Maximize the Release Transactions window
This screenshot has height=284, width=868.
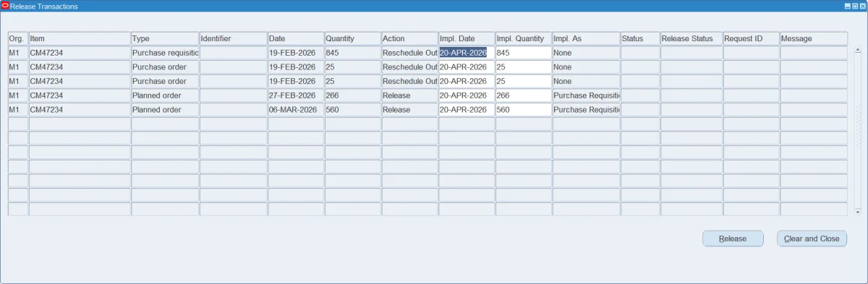point(855,6)
